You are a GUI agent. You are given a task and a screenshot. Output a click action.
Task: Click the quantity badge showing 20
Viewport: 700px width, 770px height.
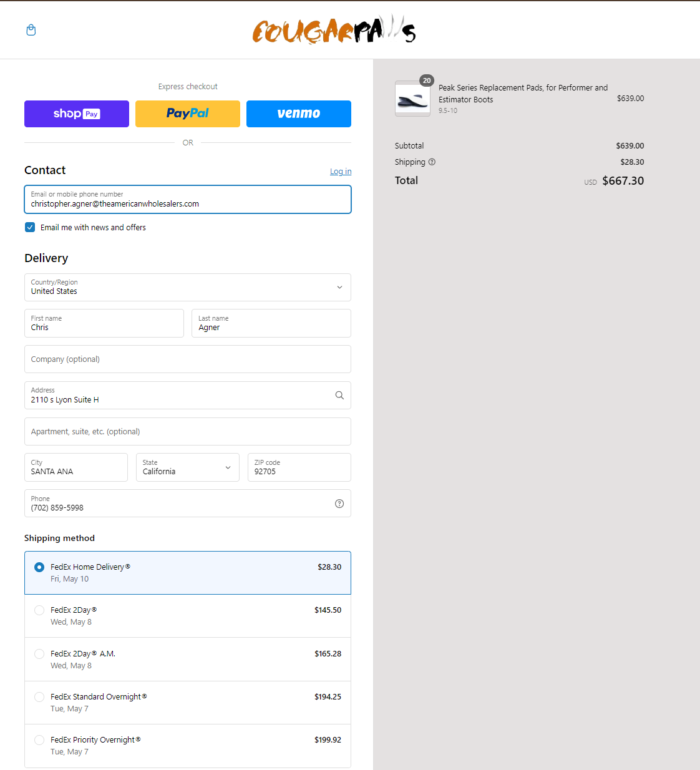[x=427, y=80]
